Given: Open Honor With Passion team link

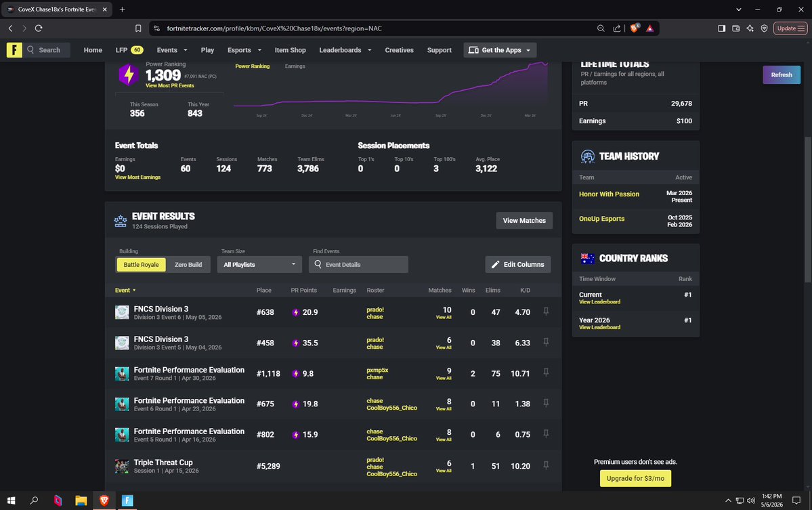Looking at the screenshot, I should coord(609,194).
